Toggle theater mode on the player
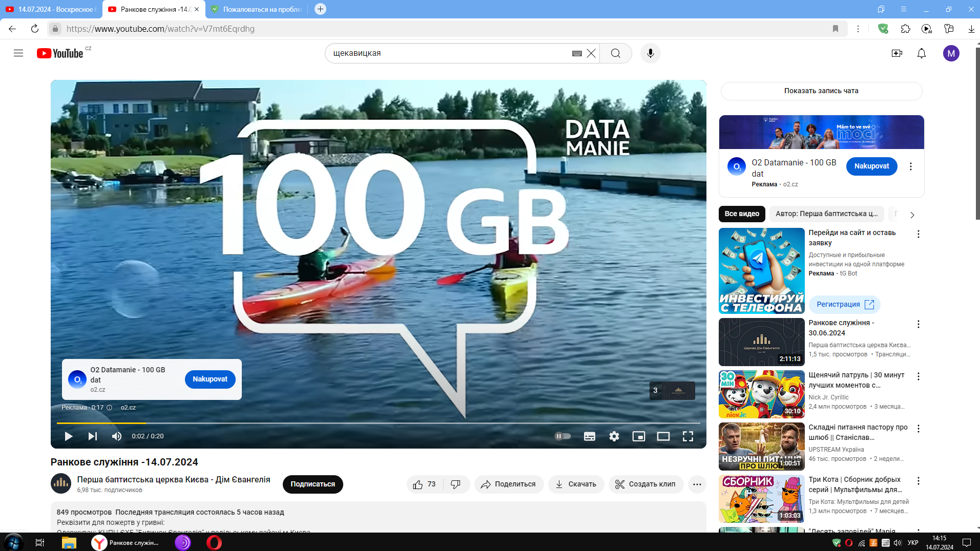980x551 pixels. coord(663,436)
